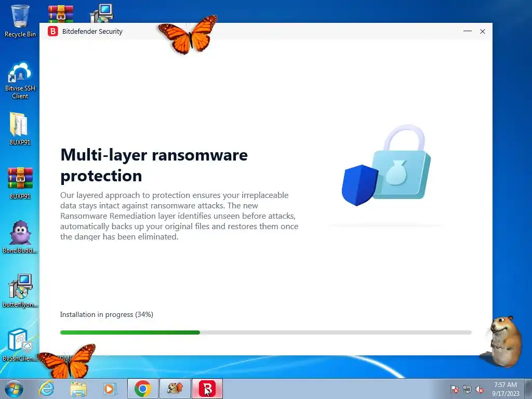The image size is (532, 399).
Task: Open the Windows Start menu
Action: [x=14, y=389]
